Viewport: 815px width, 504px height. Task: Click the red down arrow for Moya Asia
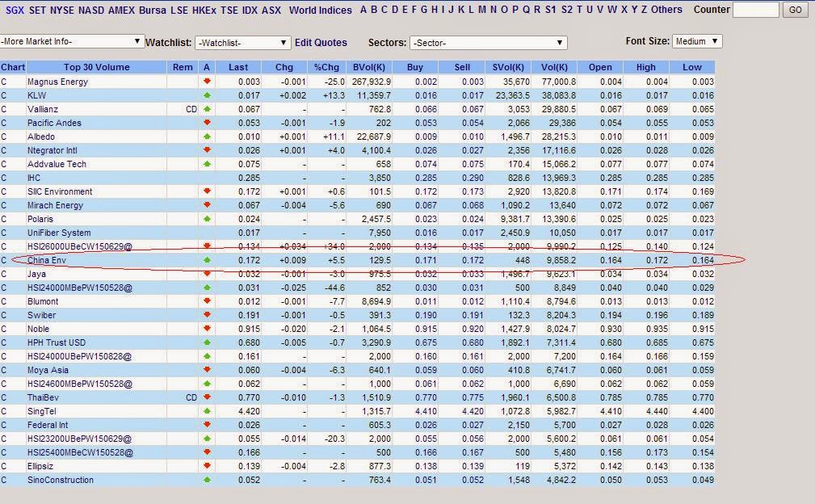click(207, 370)
